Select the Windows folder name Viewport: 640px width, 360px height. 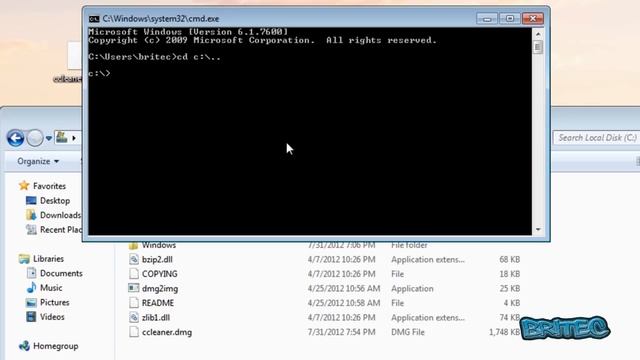click(x=159, y=245)
